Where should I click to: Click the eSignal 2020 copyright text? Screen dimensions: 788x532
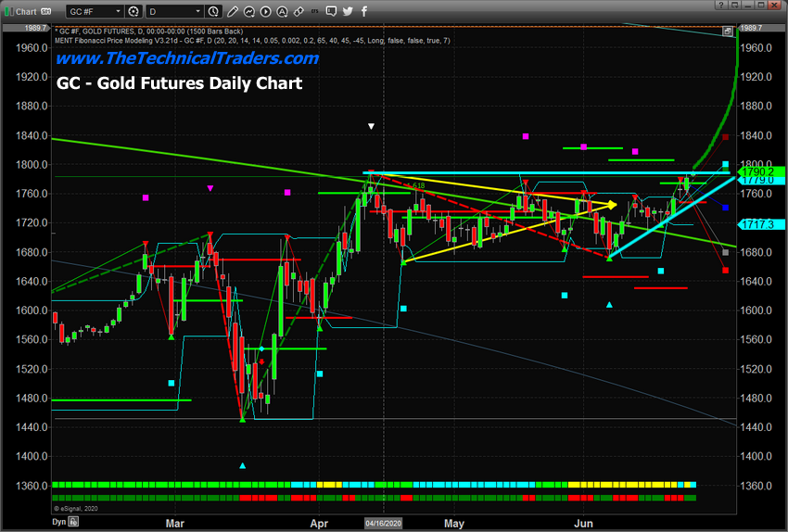click(x=76, y=509)
